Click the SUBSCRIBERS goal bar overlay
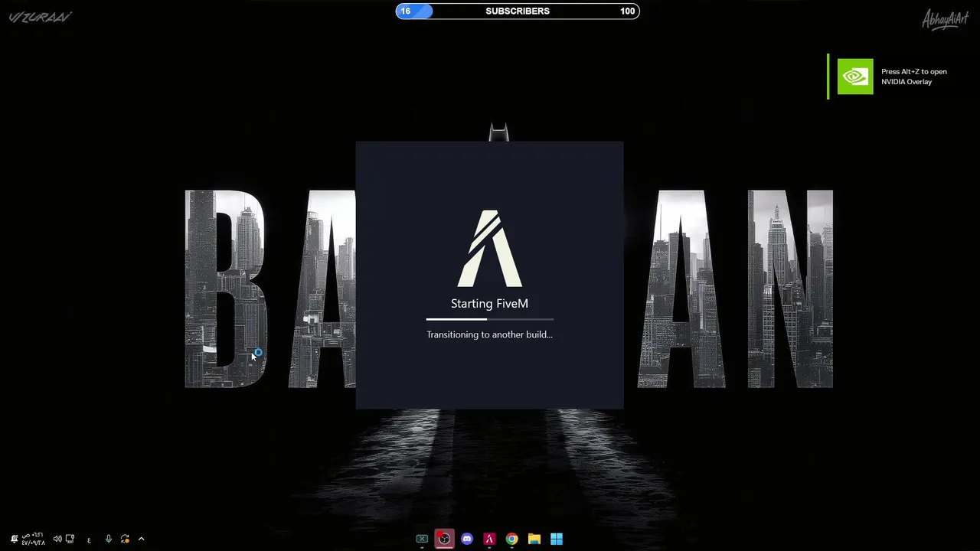Image resolution: width=980 pixels, height=551 pixels. [x=518, y=11]
